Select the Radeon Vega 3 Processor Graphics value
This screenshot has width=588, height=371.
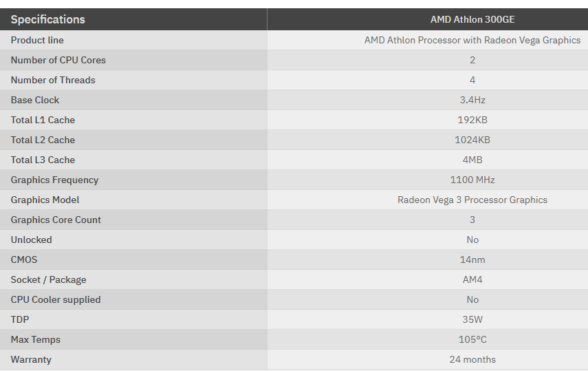point(472,200)
